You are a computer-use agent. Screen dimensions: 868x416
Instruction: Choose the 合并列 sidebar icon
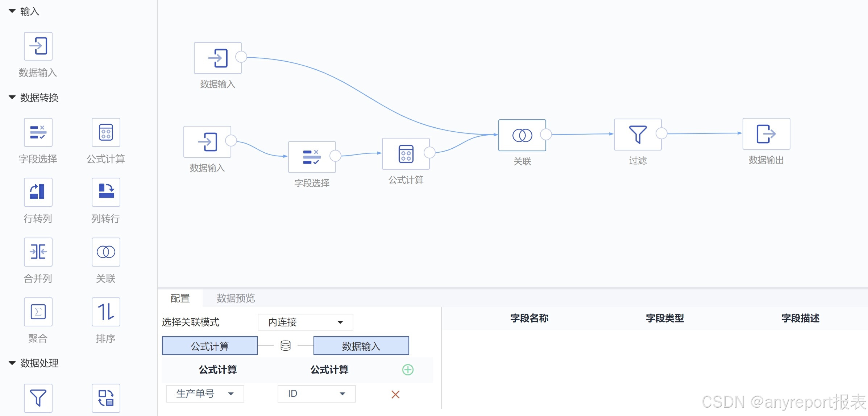point(38,252)
